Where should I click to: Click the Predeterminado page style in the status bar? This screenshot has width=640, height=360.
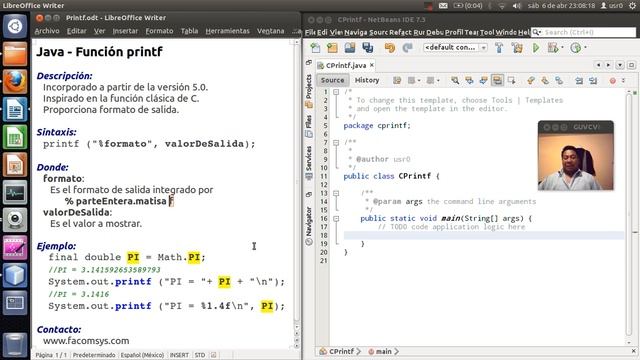coord(94,355)
